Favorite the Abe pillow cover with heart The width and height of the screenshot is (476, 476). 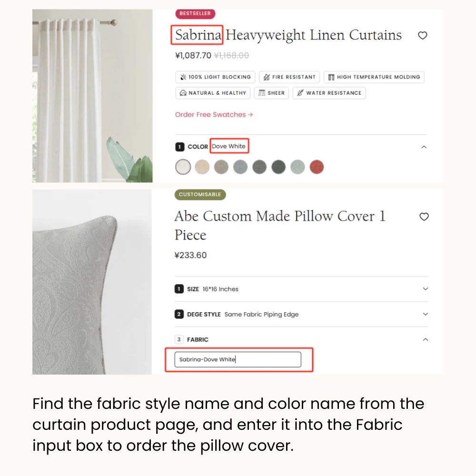424,217
